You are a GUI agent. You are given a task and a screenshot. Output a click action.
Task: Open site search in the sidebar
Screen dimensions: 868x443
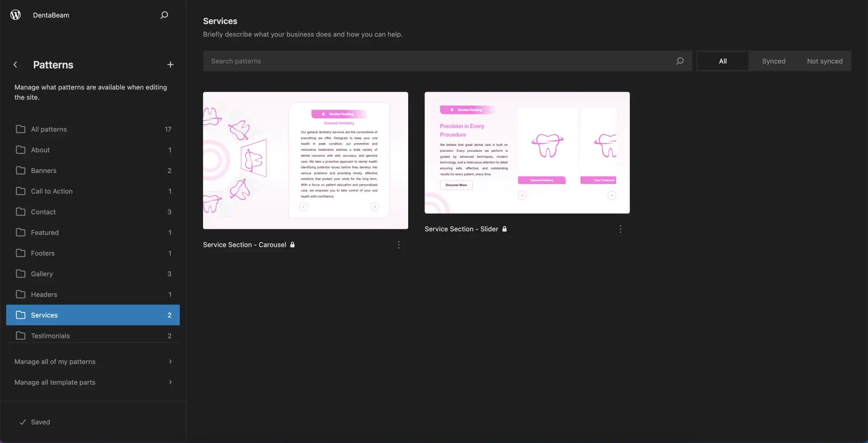164,15
